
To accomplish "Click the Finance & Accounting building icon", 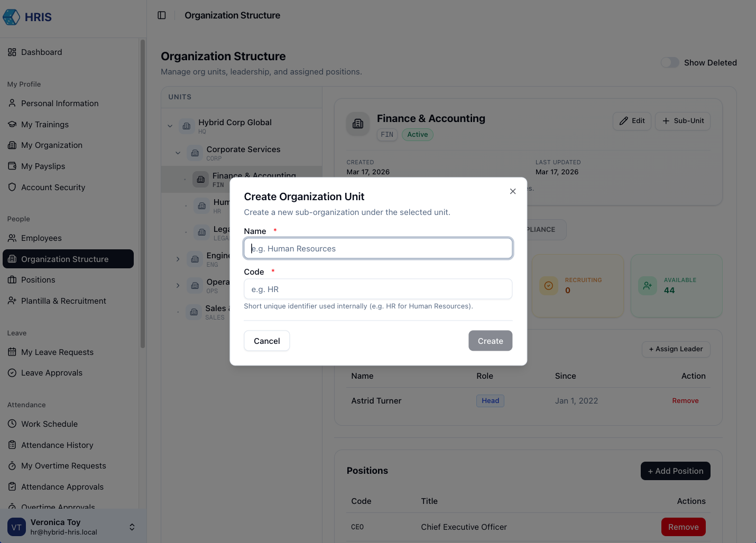I will 358,124.
